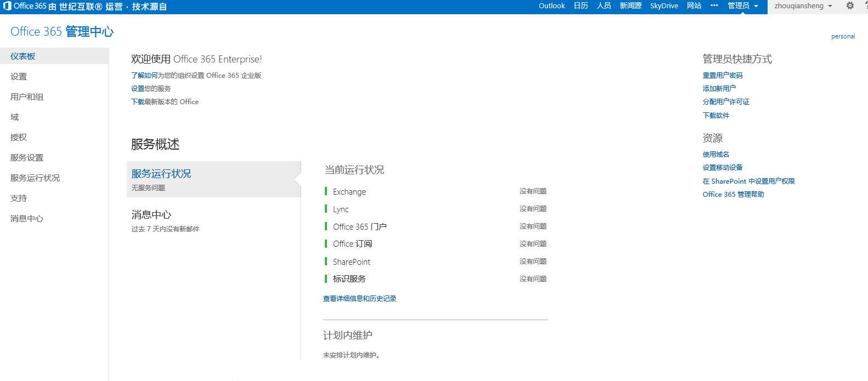
Task: Open 新闻源 in the top navigation
Action: (630, 6)
